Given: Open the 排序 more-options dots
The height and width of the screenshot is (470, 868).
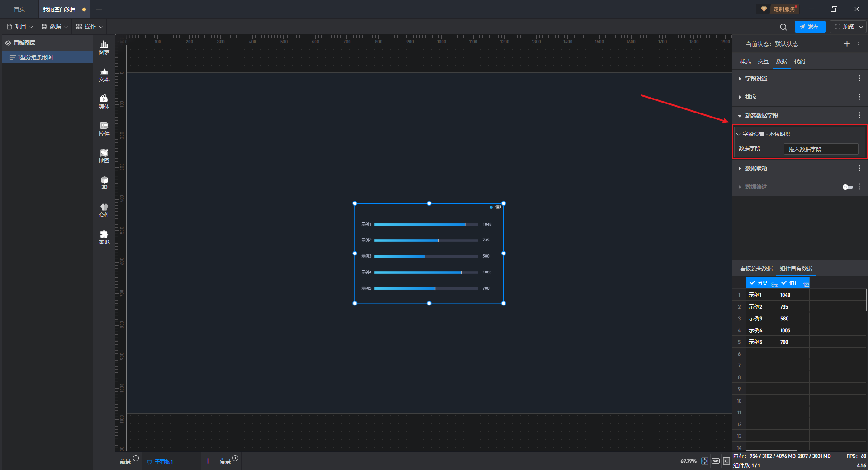Looking at the screenshot, I should click(x=859, y=97).
